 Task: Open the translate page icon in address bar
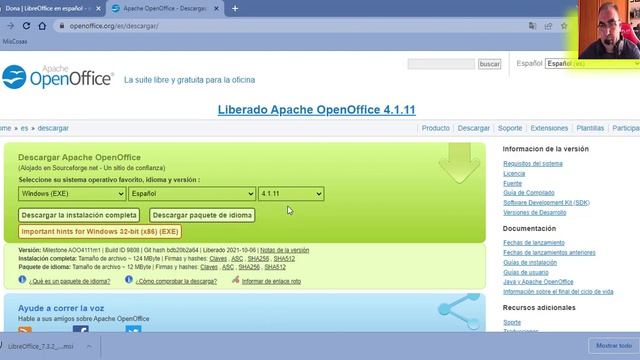(532, 26)
